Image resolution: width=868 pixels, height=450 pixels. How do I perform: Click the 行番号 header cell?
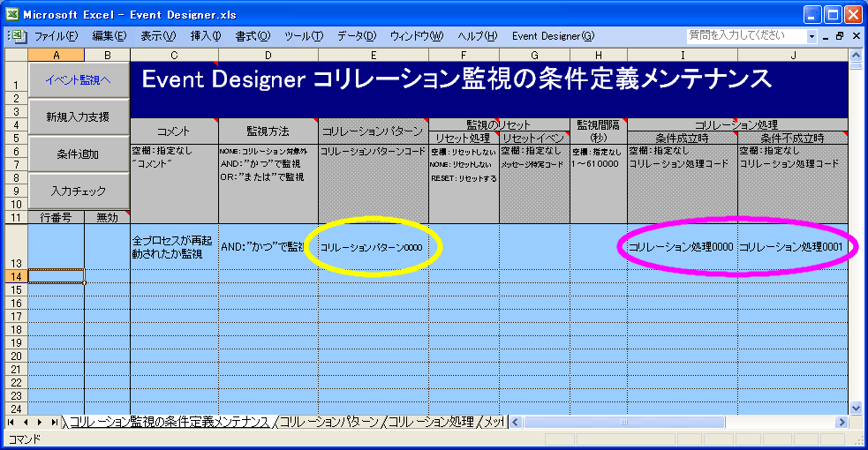click(x=56, y=217)
